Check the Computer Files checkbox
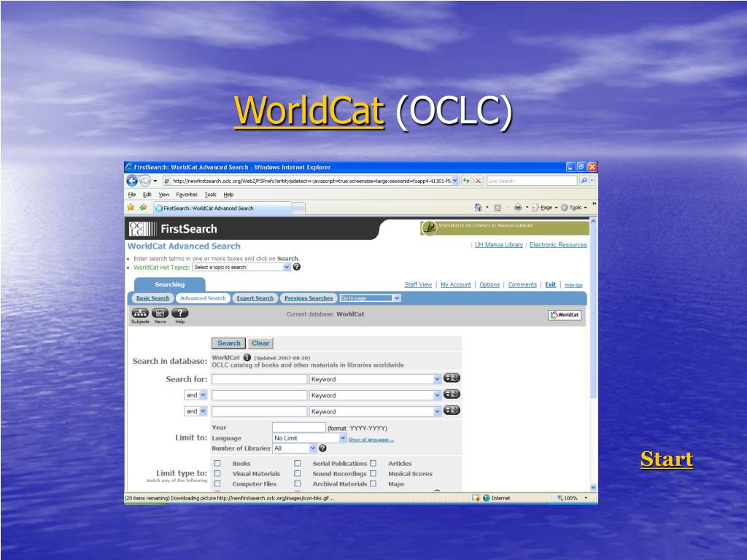Image resolution: width=747 pixels, height=560 pixels. [217, 484]
